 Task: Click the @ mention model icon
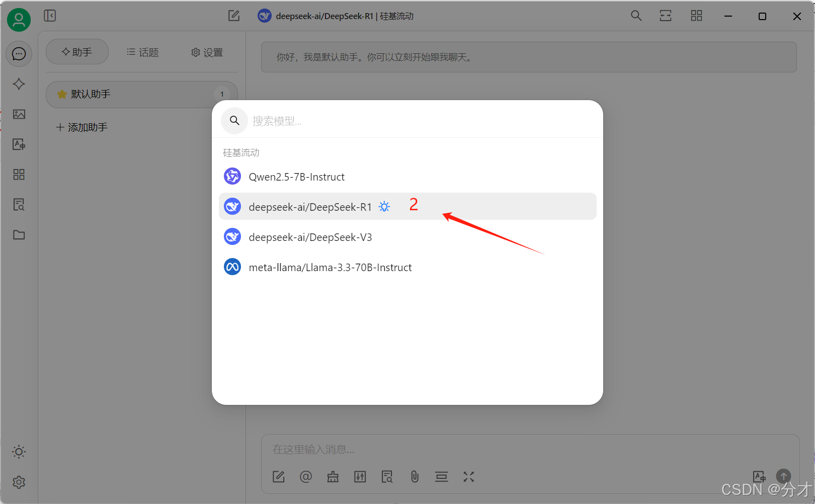[x=306, y=476]
